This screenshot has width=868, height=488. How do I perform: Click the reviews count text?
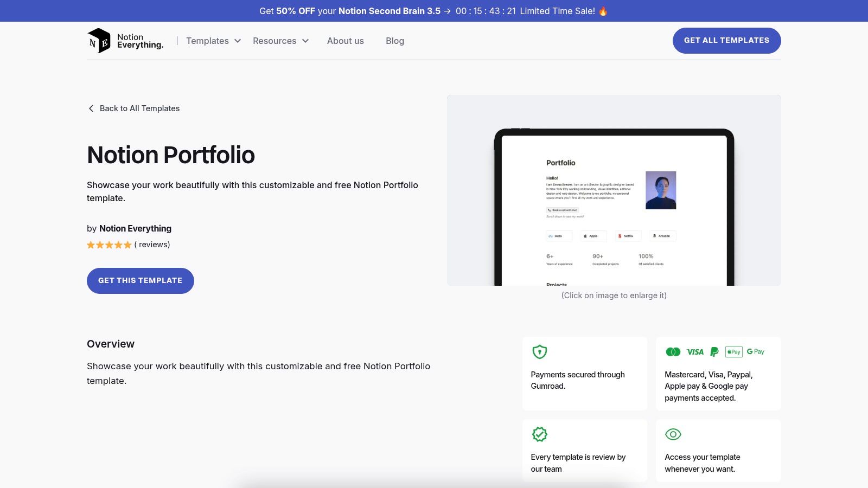pos(152,245)
